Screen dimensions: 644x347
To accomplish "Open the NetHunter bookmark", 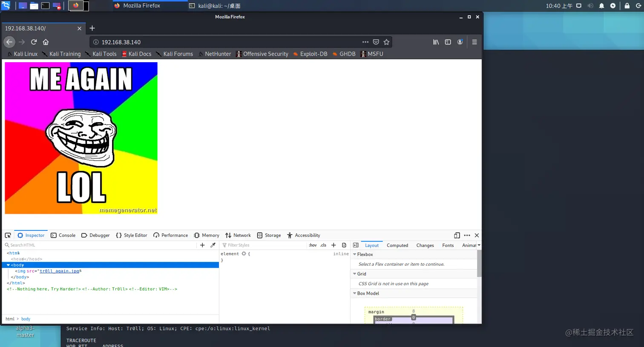I will pyautogui.click(x=214, y=54).
